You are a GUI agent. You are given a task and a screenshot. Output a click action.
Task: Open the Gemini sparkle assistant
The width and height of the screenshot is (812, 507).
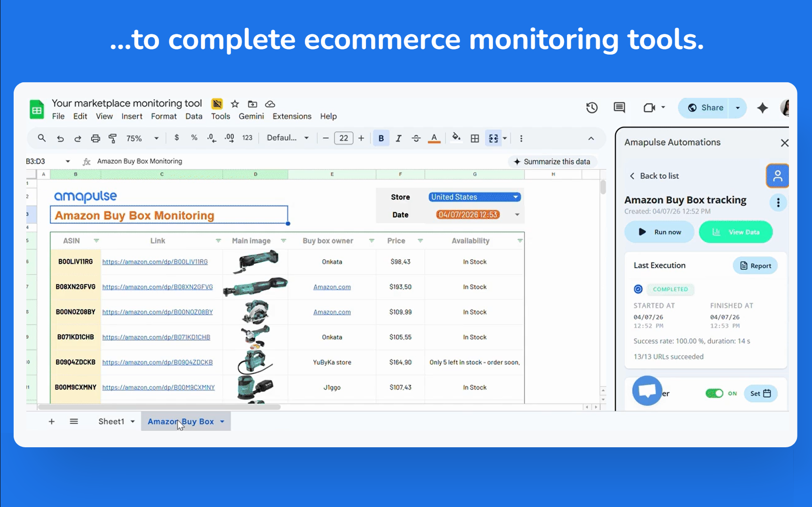[763, 108]
